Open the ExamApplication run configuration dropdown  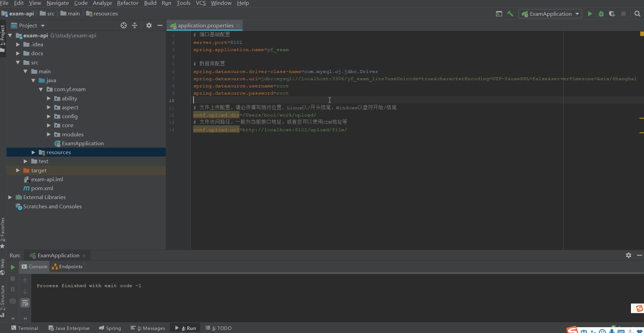[550, 14]
